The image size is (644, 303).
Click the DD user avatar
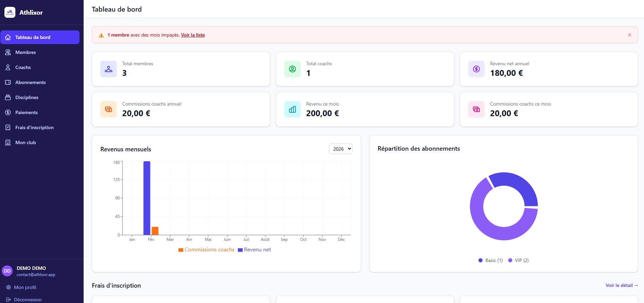(x=7, y=271)
